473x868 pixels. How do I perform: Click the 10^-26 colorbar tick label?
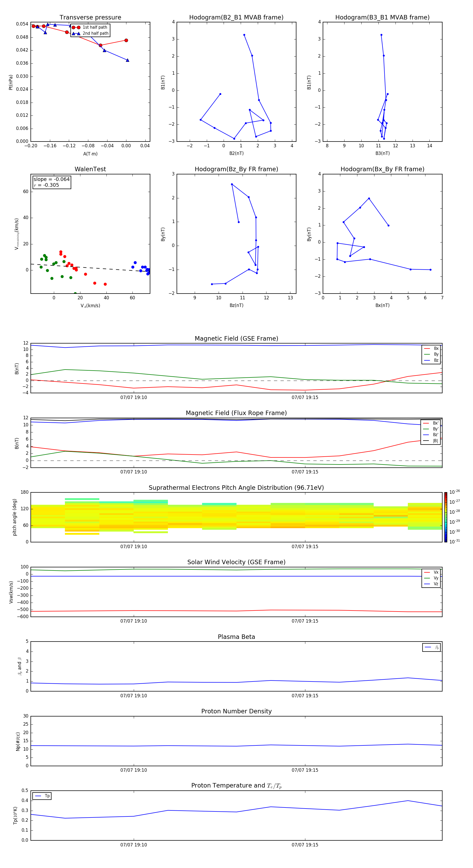(455, 492)
